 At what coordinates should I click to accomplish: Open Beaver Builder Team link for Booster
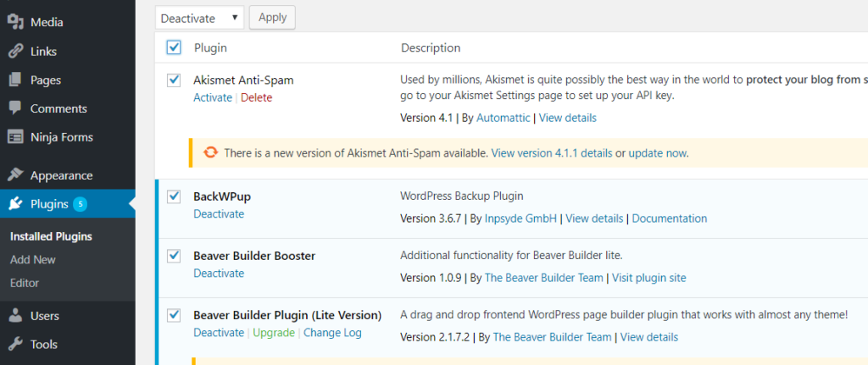[543, 278]
